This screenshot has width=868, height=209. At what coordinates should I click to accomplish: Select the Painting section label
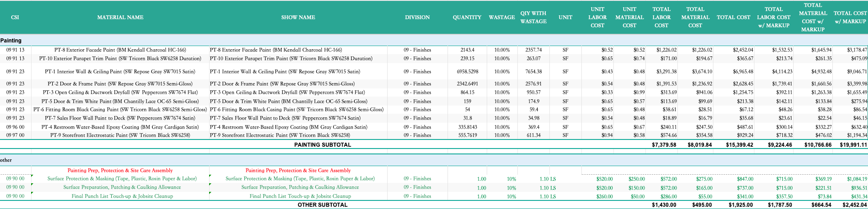click(11, 41)
